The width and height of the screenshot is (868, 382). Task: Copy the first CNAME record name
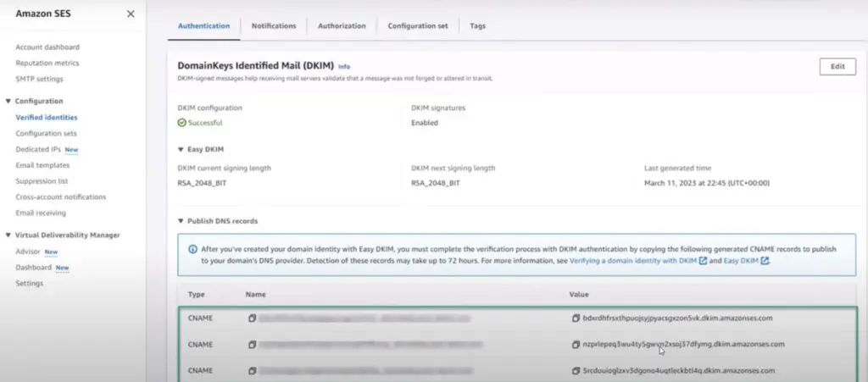pyautogui.click(x=252, y=318)
